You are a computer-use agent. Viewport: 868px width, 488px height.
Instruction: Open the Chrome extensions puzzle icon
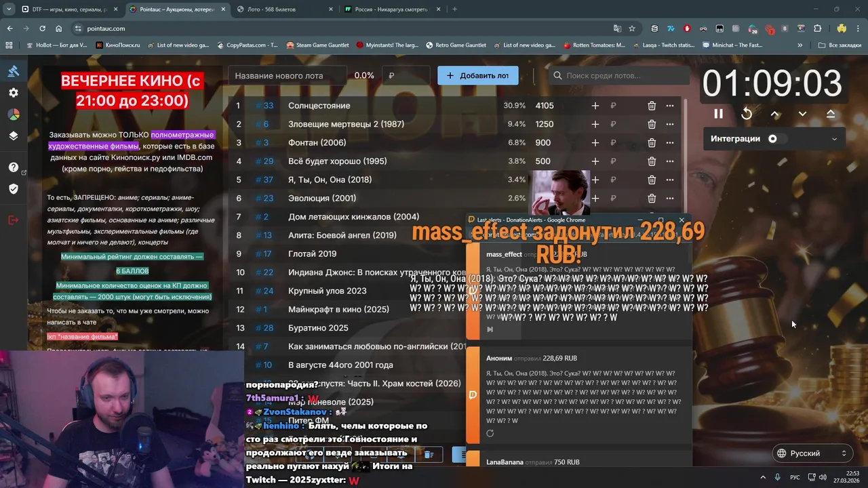pos(817,28)
